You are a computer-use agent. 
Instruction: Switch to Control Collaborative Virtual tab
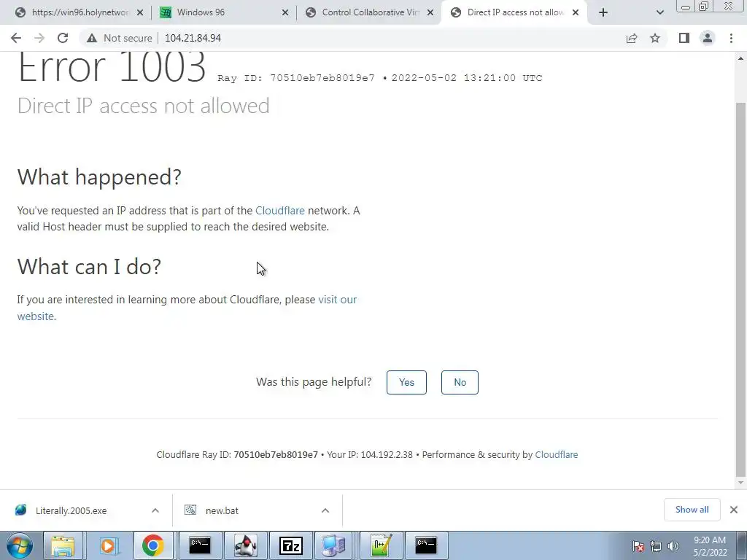pyautogui.click(x=370, y=12)
